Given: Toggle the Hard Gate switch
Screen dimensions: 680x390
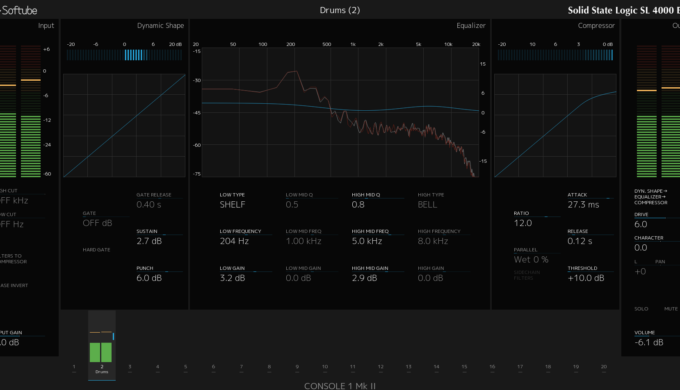Looking at the screenshot, I should 96,250.
